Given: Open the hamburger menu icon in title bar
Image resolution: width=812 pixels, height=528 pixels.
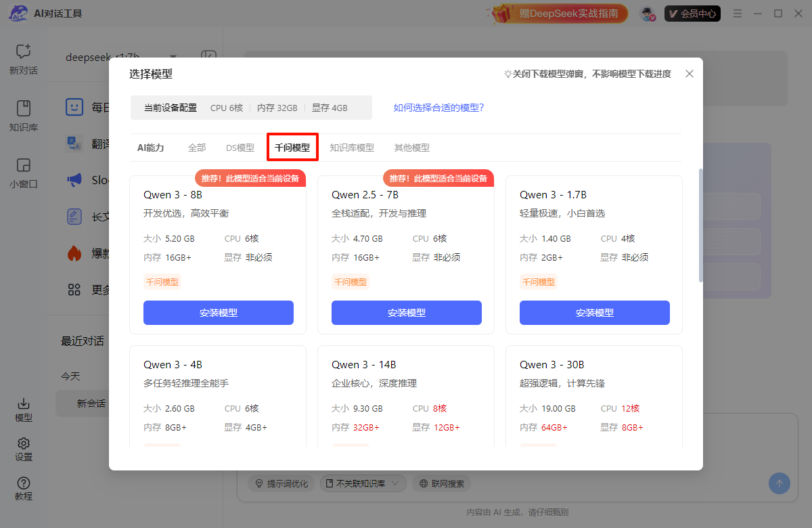Looking at the screenshot, I should click(738, 14).
